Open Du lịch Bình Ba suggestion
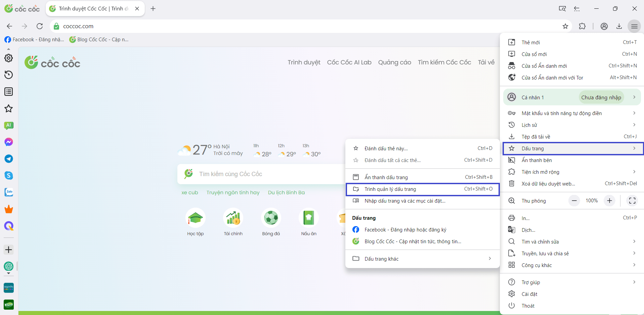 pos(286,193)
